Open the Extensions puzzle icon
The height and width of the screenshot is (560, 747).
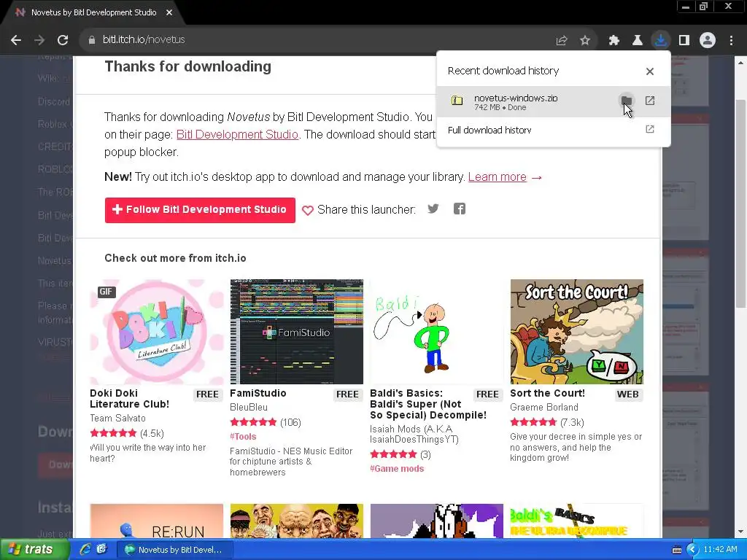point(614,41)
